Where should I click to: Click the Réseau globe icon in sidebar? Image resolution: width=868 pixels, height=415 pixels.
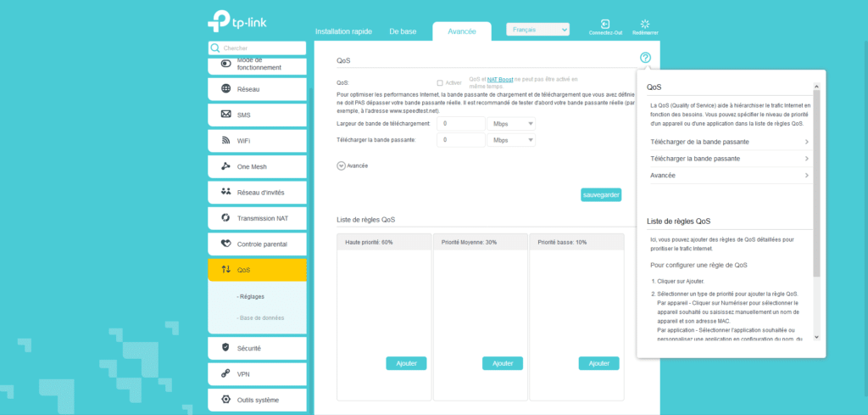click(x=225, y=88)
